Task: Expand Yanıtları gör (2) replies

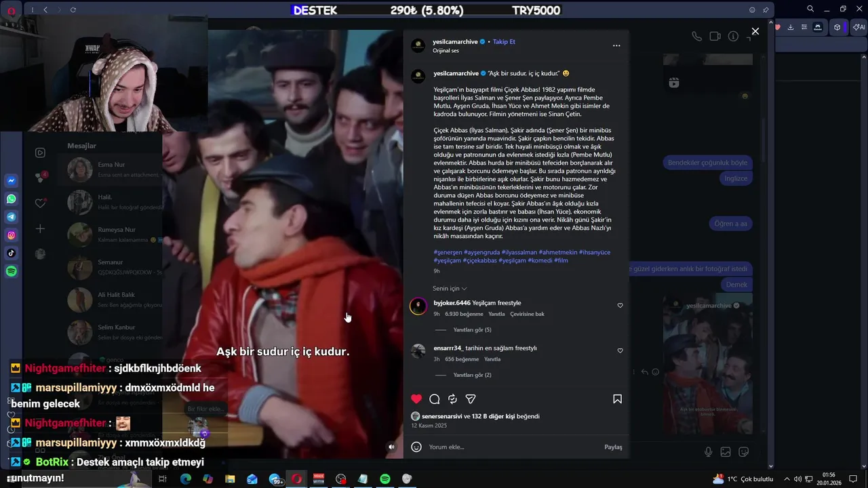Action: (x=472, y=375)
